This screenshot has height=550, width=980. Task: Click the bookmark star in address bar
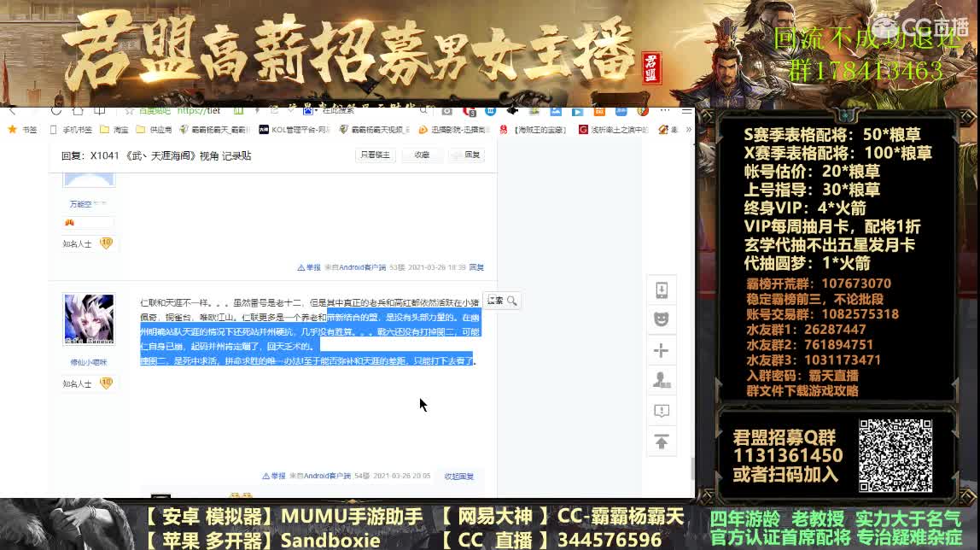pos(130,111)
